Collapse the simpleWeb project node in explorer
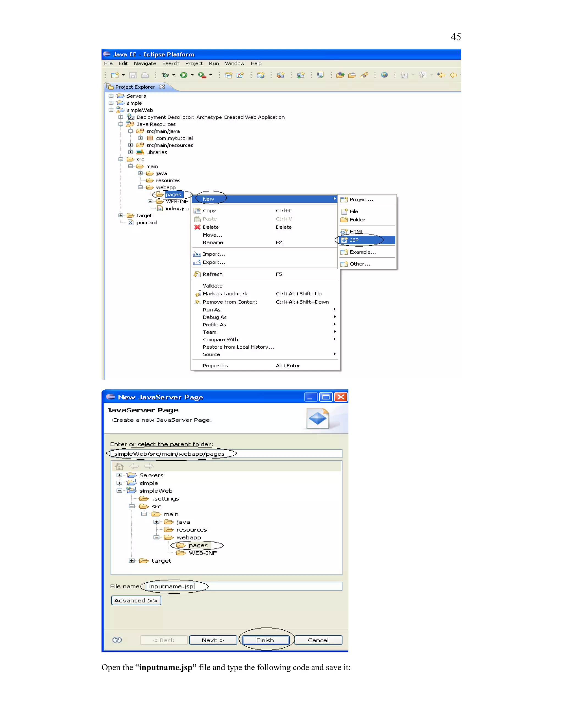The width and height of the screenshot is (563, 728). (111, 110)
